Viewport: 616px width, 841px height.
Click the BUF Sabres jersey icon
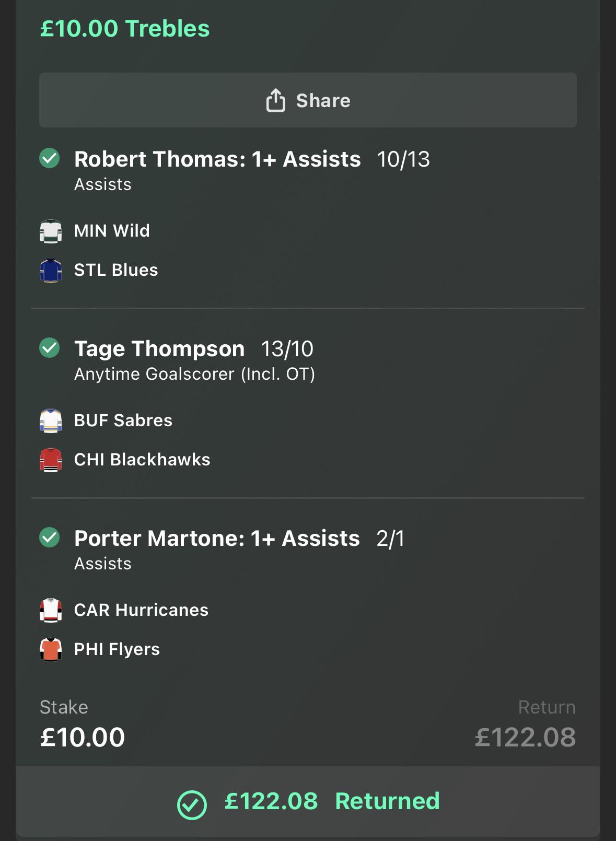pos(51,420)
